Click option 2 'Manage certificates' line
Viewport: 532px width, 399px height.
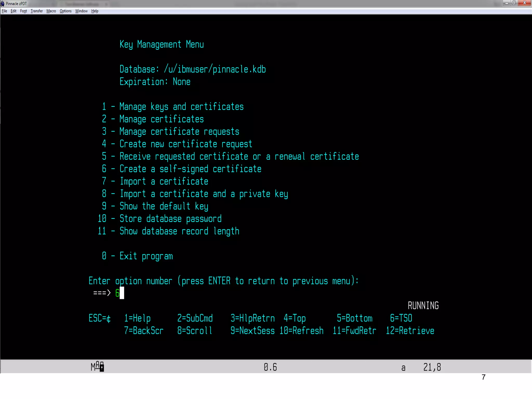click(153, 119)
